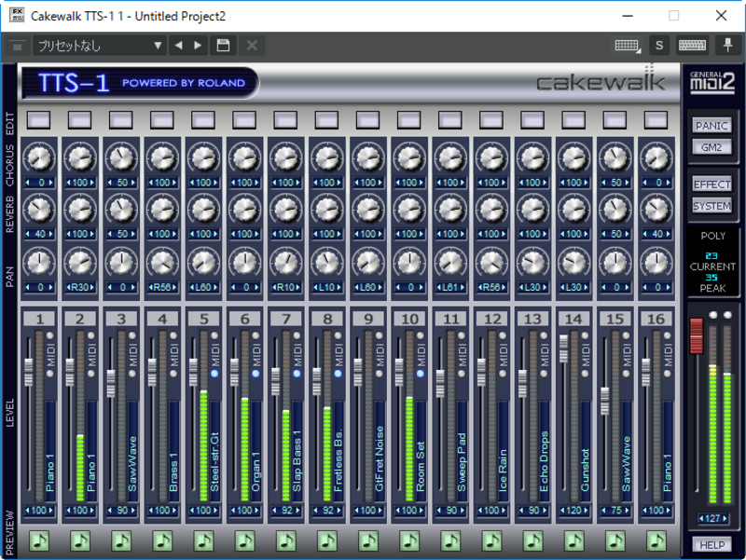746x560 pixels.
Task: Save the preset with the floppy disk icon
Action: click(223, 46)
